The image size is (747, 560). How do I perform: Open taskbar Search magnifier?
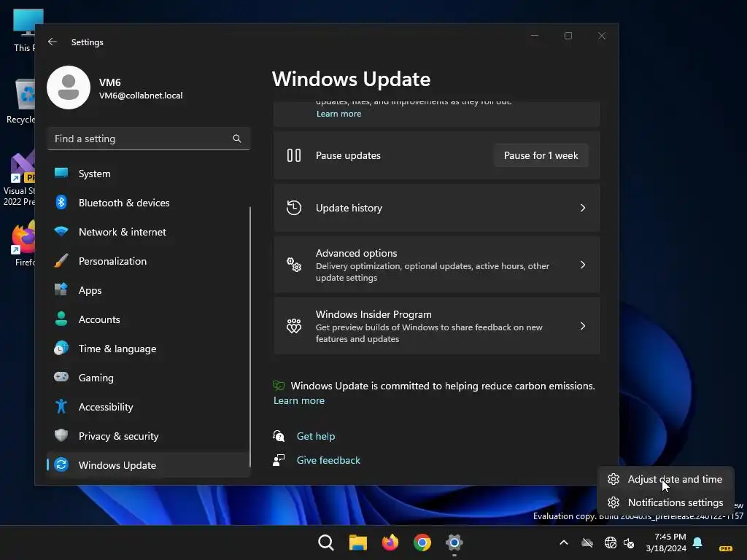[326, 542]
